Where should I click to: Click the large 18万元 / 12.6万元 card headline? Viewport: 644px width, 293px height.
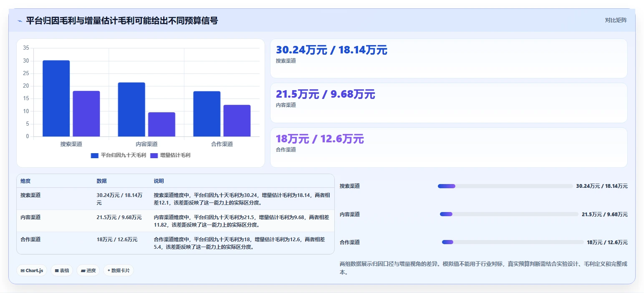point(320,139)
